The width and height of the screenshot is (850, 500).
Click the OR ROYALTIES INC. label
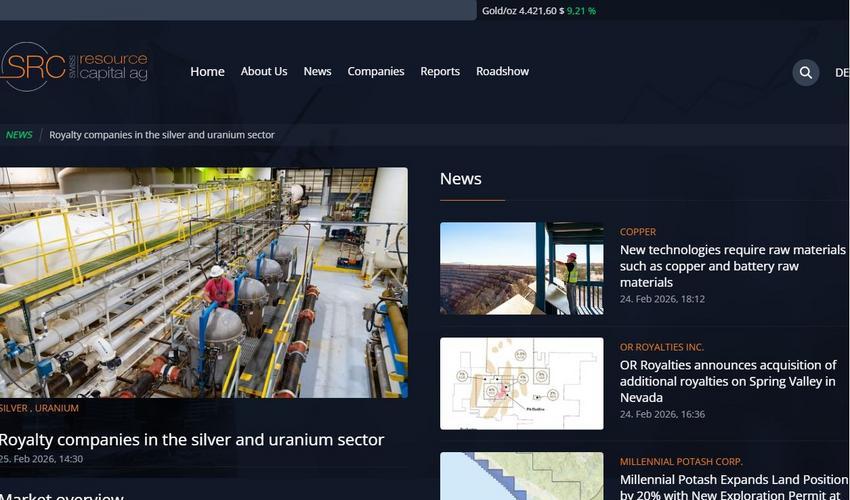click(662, 348)
